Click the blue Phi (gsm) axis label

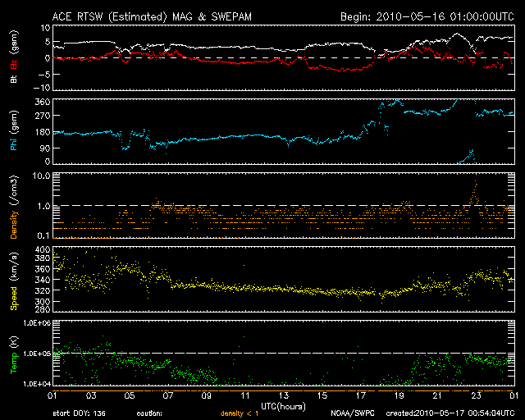click(13, 132)
